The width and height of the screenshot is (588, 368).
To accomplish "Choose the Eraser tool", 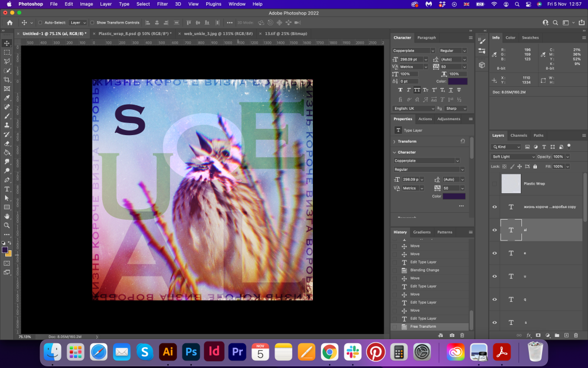I will [x=7, y=143].
